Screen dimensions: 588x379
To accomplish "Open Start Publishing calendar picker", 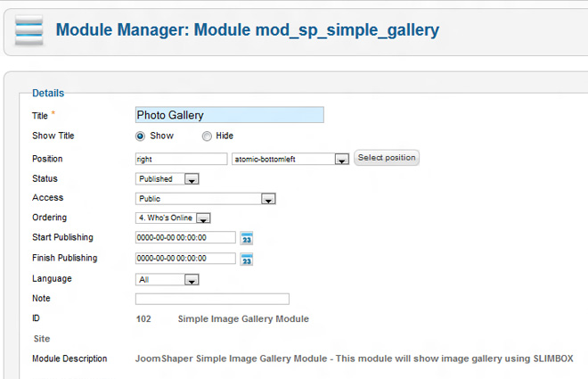I will pos(248,238).
